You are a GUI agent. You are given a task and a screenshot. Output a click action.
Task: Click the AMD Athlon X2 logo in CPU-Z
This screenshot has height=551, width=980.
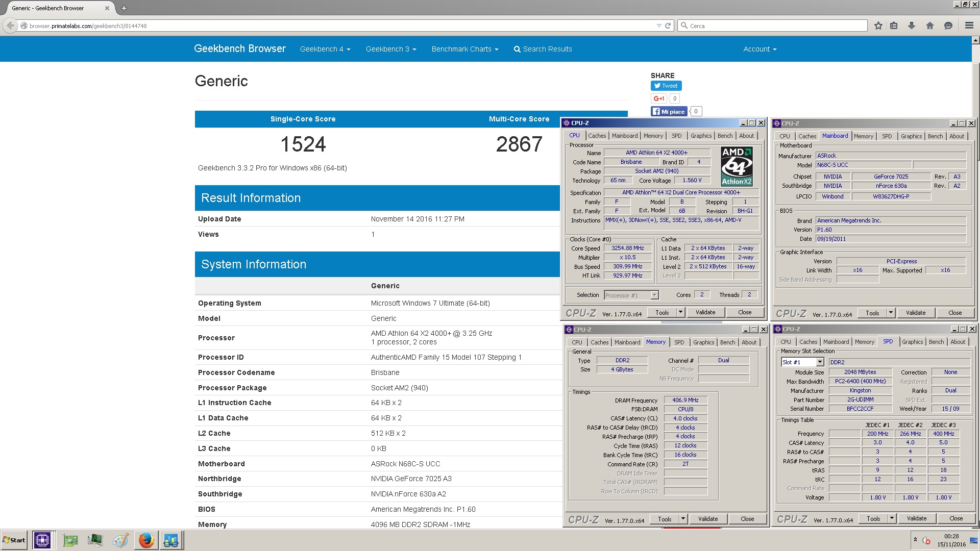(737, 166)
